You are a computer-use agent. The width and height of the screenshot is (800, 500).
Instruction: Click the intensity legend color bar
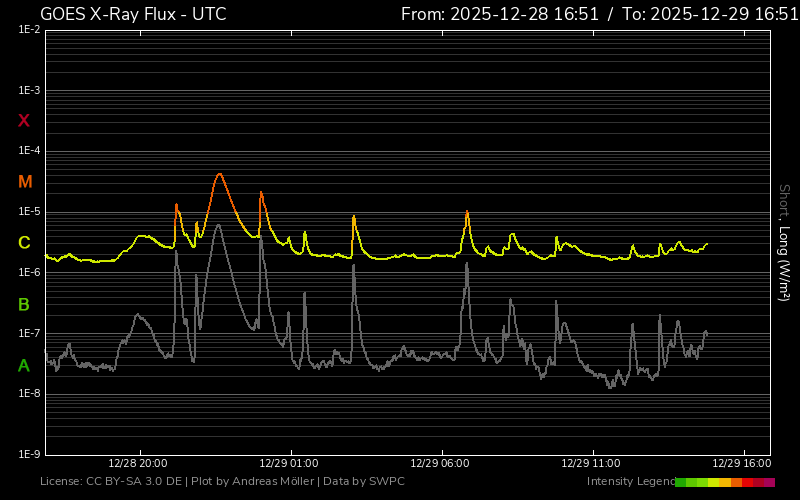click(724, 482)
